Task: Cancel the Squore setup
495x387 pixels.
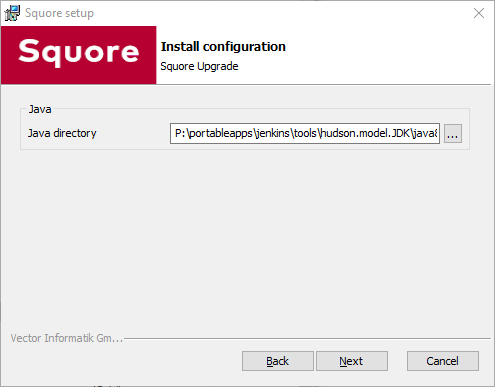Action: pos(443,361)
